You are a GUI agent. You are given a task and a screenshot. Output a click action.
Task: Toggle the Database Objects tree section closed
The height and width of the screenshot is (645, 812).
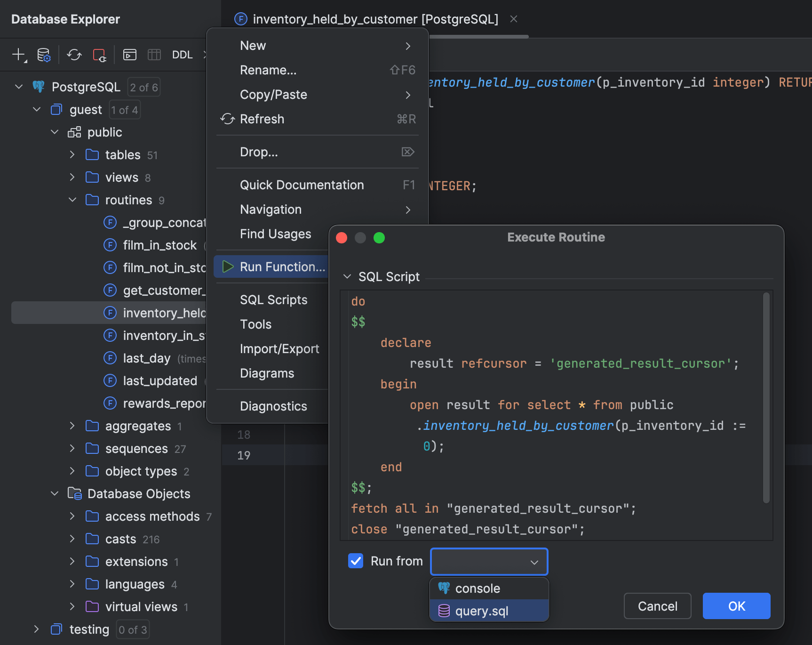[54, 493]
